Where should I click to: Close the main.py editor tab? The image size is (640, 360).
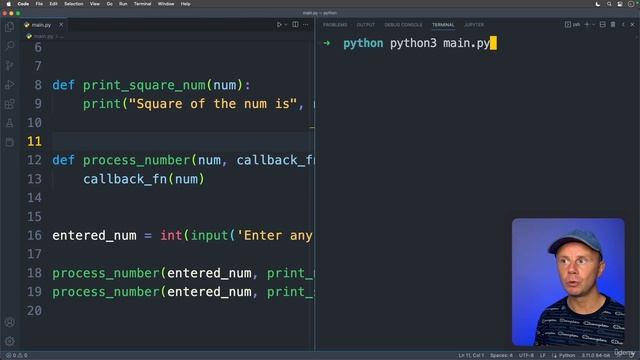[61, 25]
